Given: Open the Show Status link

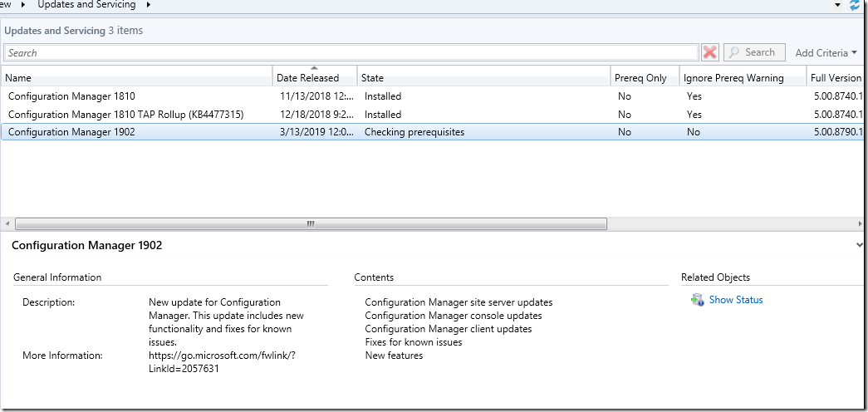Looking at the screenshot, I should tap(736, 300).
